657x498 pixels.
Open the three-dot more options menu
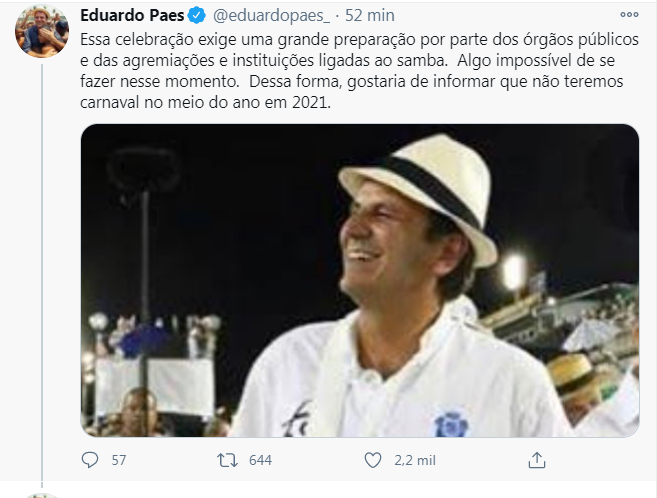coord(629,15)
